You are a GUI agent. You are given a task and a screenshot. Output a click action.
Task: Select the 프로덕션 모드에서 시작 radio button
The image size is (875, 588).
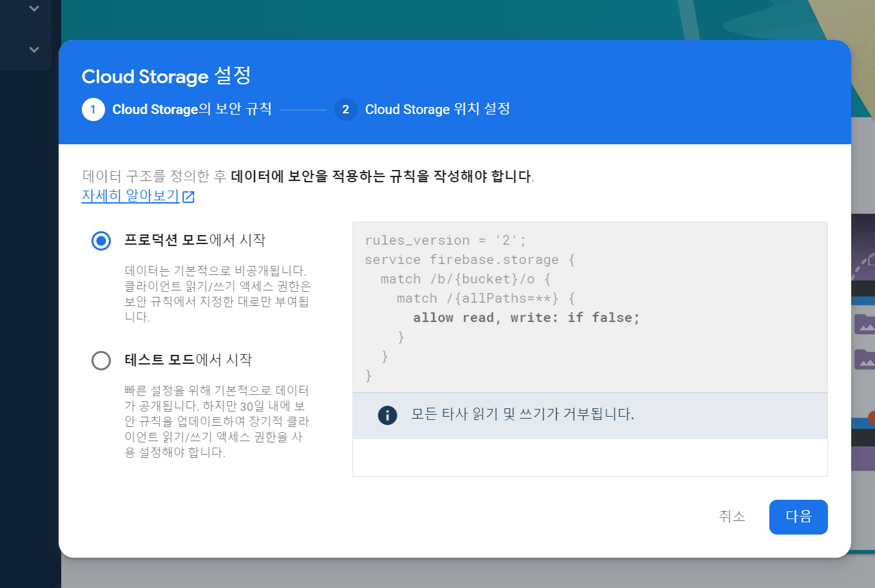[101, 241]
